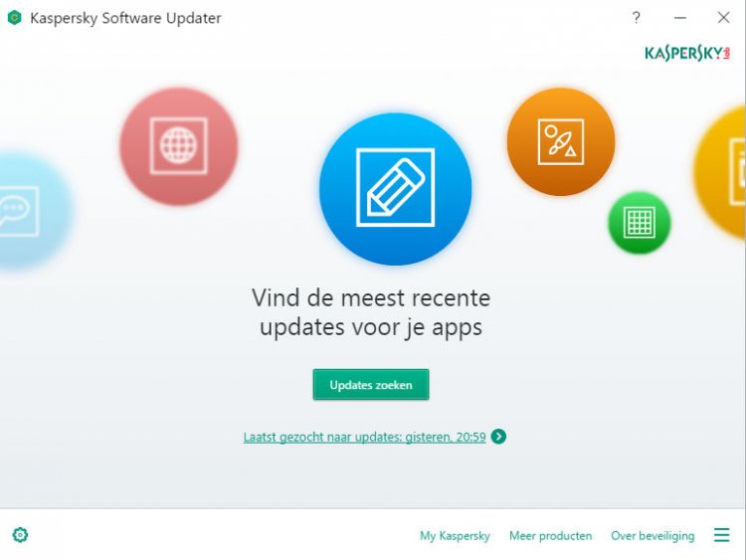Click the green spreadsheet grid bubble icon
The width and height of the screenshot is (746, 560).
pyautogui.click(x=640, y=222)
